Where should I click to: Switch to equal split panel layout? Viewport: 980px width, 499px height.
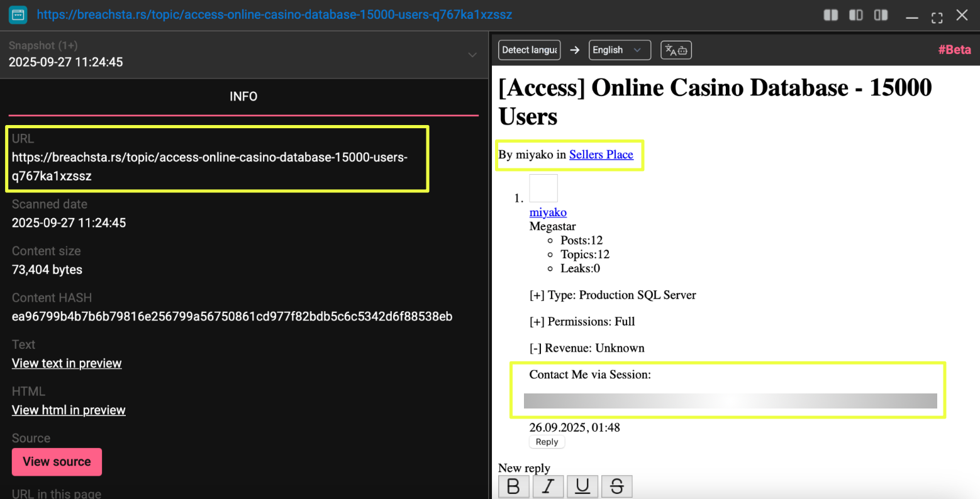click(x=831, y=15)
